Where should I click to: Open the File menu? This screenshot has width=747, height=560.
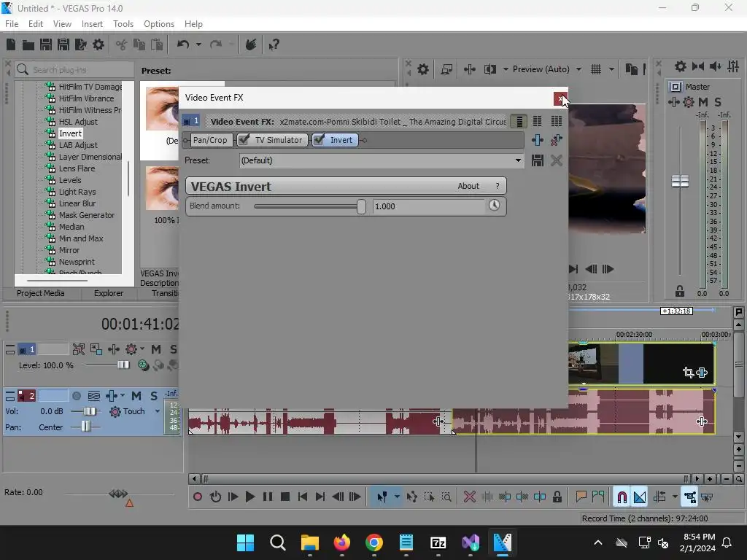click(12, 24)
